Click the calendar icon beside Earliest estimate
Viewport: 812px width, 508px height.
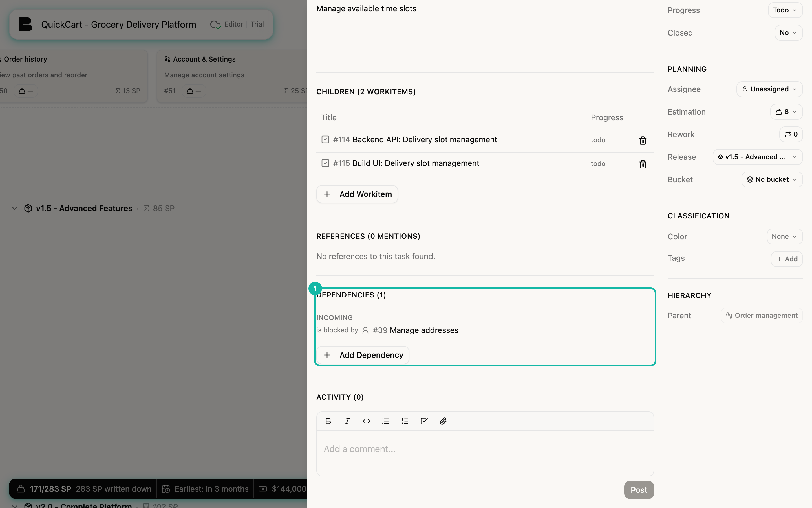click(166, 489)
